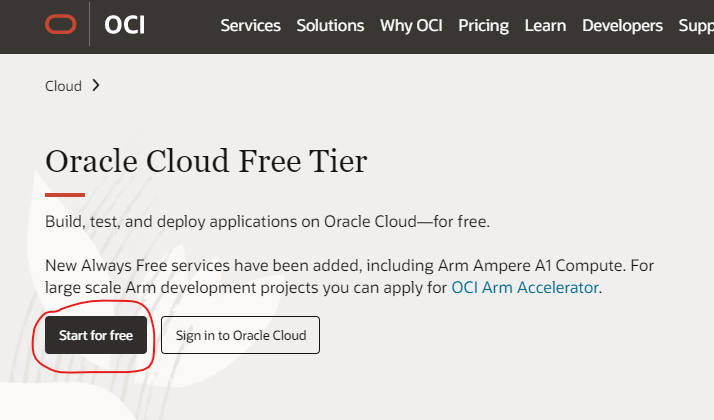Click the Oracle Cloud Free Tier heading
The image size is (714, 420).
pyautogui.click(x=206, y=161)
